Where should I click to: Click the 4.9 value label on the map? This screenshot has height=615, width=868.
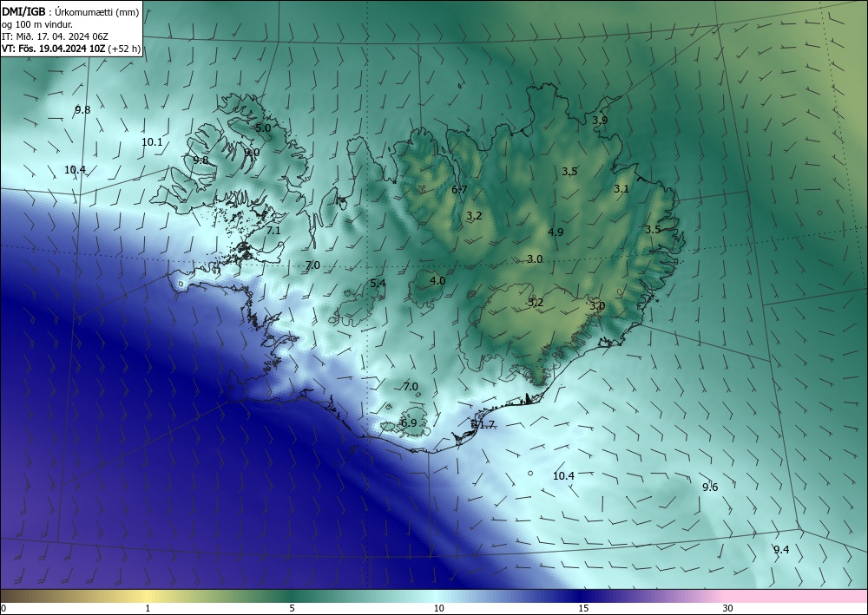(556, 232)
